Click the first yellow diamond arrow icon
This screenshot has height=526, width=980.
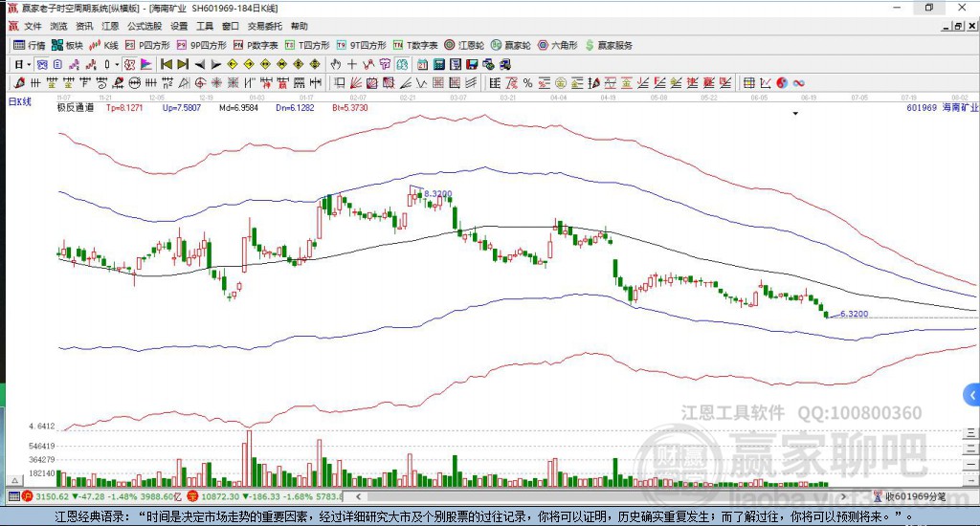pyautogui.click(x=233, y=64)
